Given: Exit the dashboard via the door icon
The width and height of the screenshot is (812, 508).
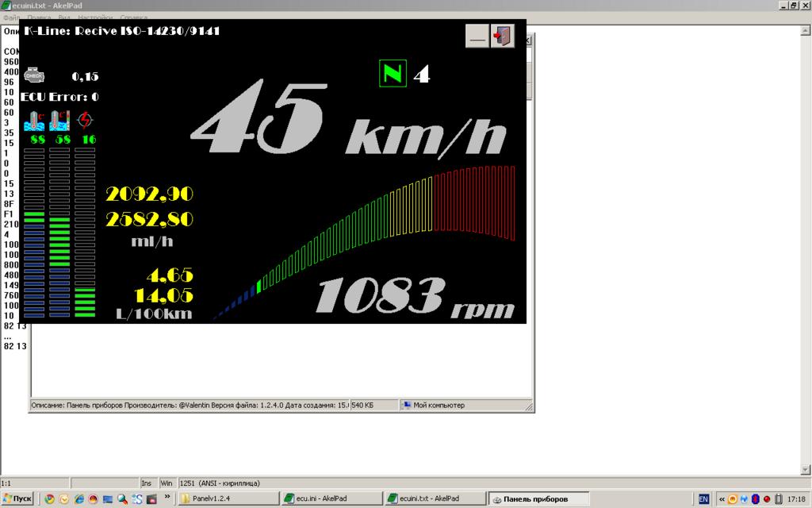Looking at the screenshot, I should click(502, 36).
